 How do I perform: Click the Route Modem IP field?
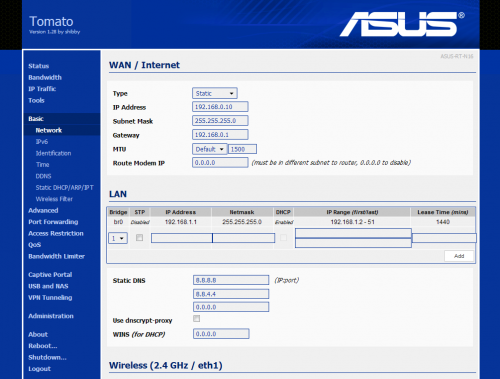pos(220,163)
